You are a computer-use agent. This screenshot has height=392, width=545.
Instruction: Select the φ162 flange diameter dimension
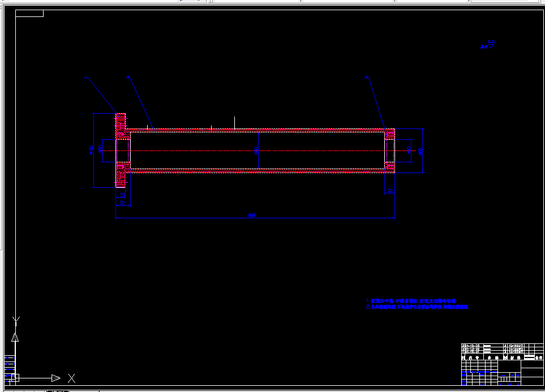pos(92,150)
